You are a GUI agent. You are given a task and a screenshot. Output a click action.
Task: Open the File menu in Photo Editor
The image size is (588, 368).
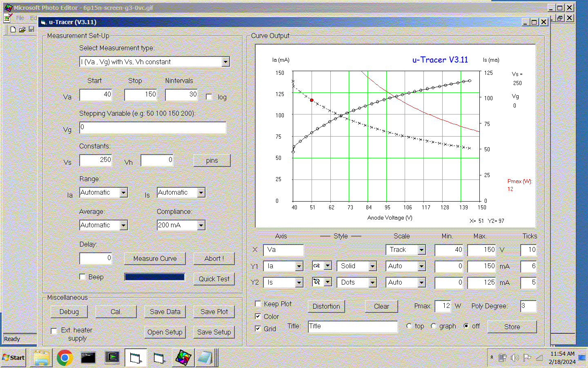[20, 18]
